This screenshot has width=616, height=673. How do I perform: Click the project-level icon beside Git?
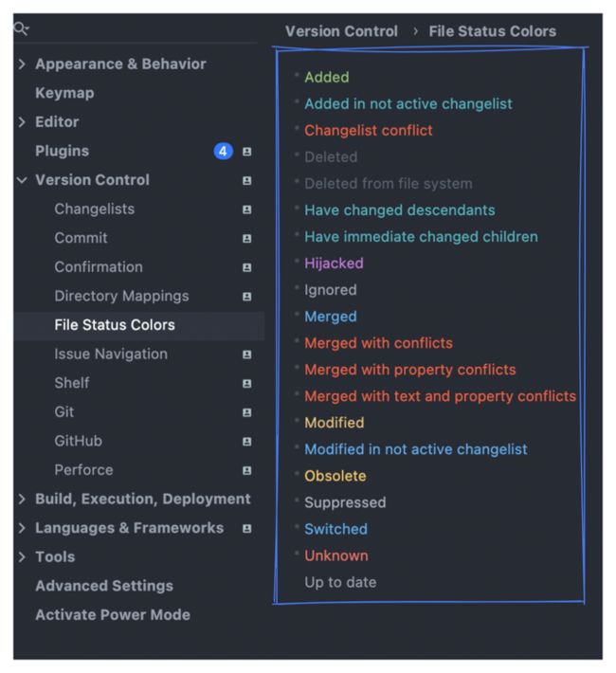246,412
